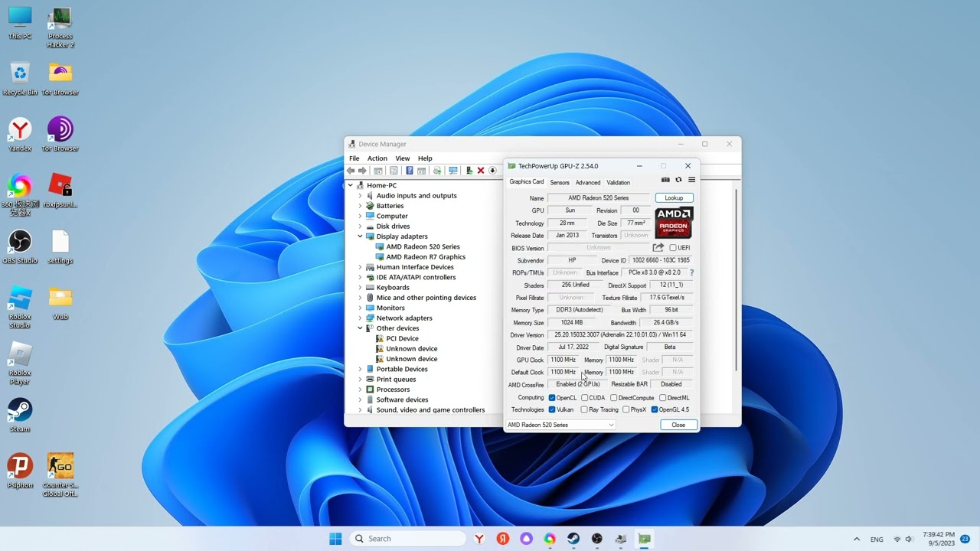The image size is (980, 551).
Task: Click the Scan for hardware changes monitor icon
Action: tap(453, 171)
